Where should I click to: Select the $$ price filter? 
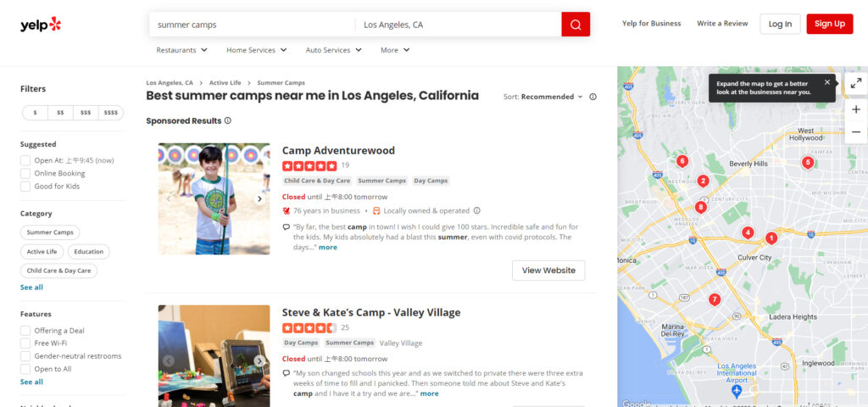(60, 113)
